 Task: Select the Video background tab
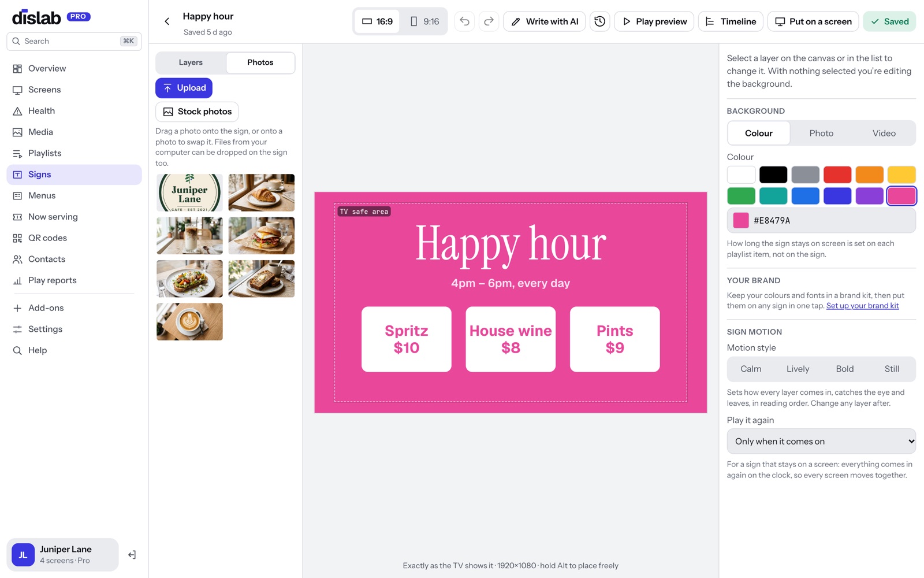(884, 133)
